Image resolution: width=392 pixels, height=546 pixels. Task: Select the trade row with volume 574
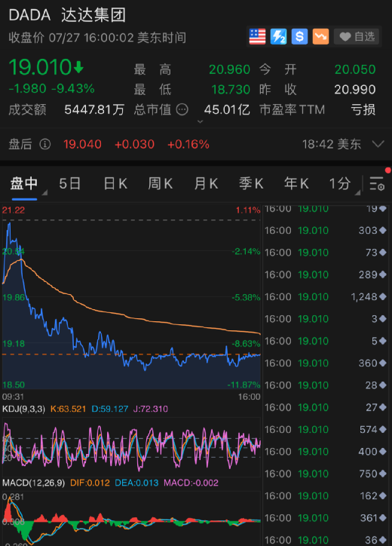click(326, 429)
